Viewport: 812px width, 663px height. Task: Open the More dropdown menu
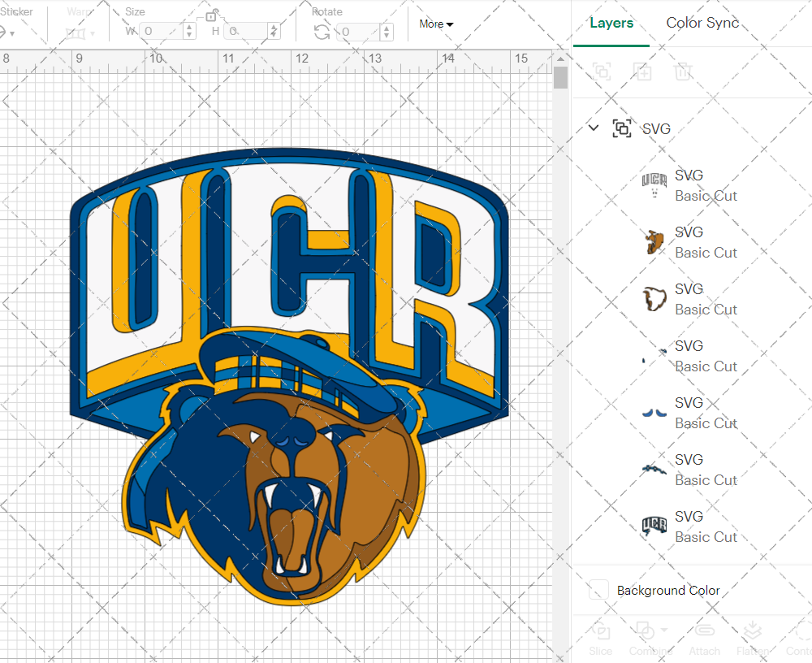[435, 24]
